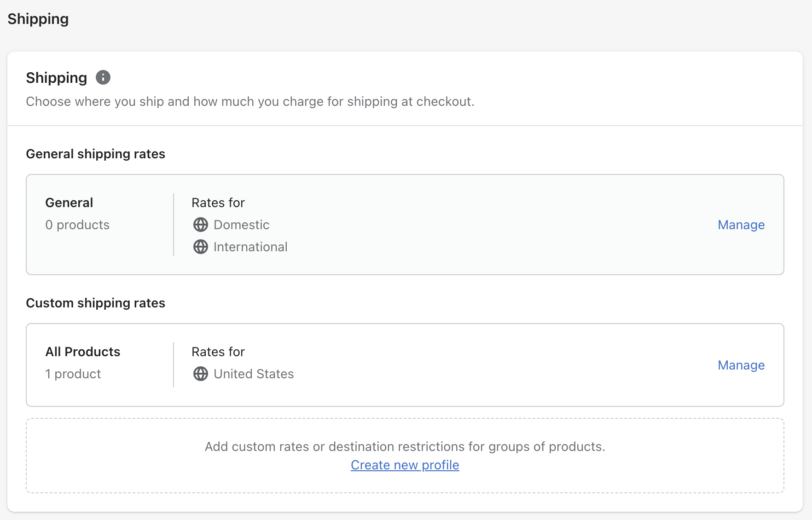This screenshot has height=520, width=812.
Task: Select the United States zone label
Action: pyautogui.click(x=254, y=374)
